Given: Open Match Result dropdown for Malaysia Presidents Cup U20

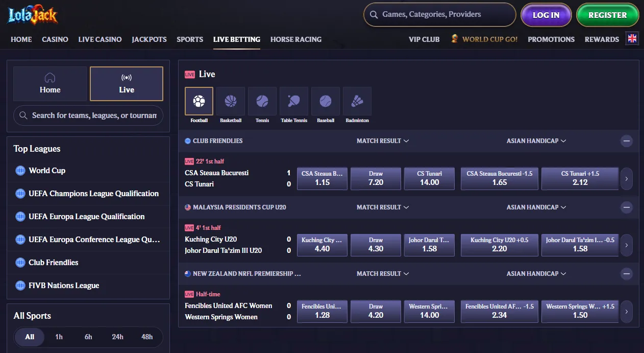Looking at the screenshot, I should (x=383, y=207).
